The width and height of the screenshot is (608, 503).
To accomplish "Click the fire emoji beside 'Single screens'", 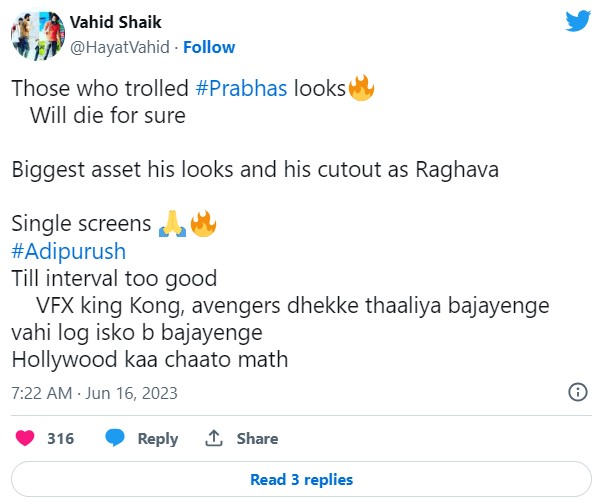I will pos(203,223).
